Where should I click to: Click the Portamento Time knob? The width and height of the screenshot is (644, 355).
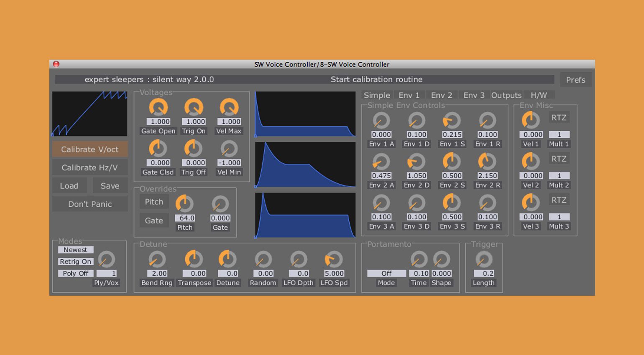[419, 259]
